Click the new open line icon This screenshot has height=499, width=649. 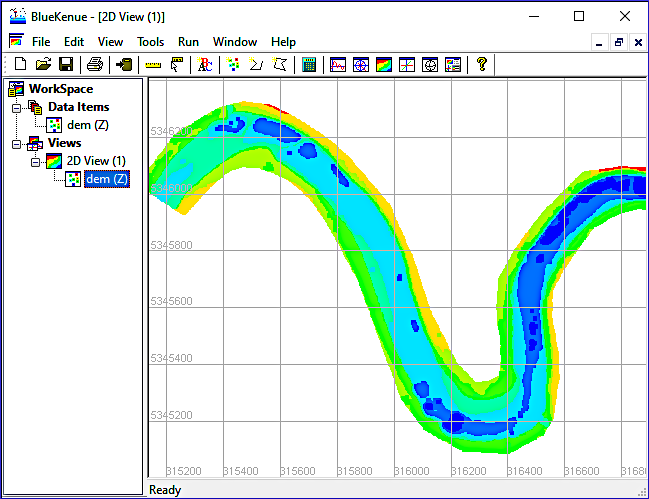point(256,65)
